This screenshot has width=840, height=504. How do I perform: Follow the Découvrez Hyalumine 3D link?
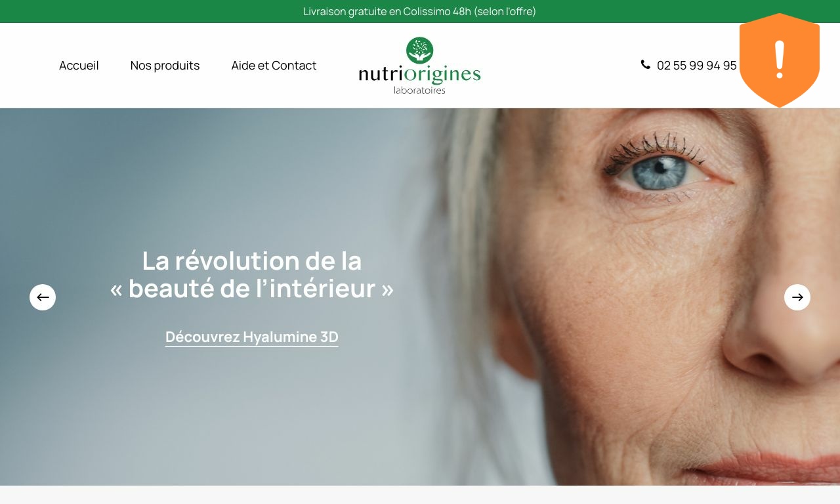pos(252,337)
